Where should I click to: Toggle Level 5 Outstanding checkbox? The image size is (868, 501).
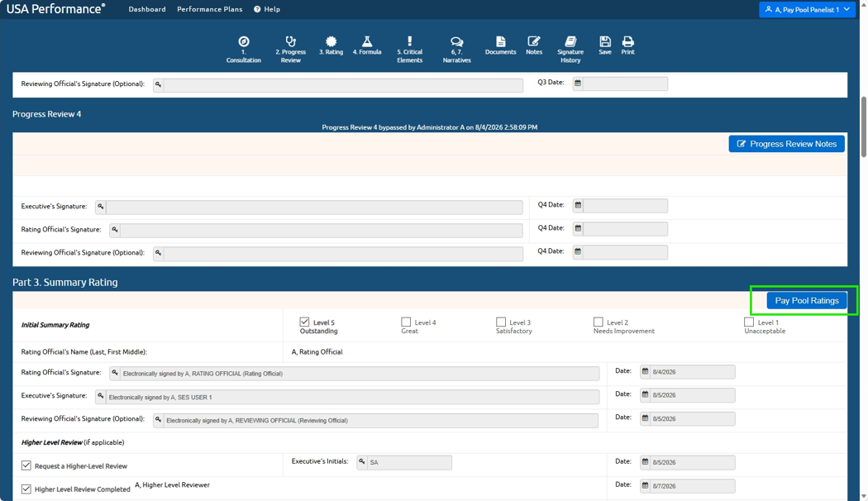coord(304,322)
